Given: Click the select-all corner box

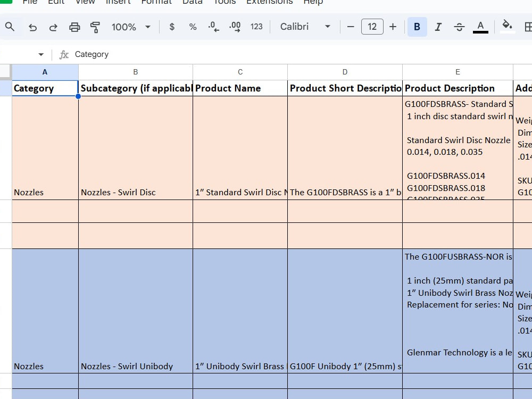Looking at the screenshot, I should 6,72.
